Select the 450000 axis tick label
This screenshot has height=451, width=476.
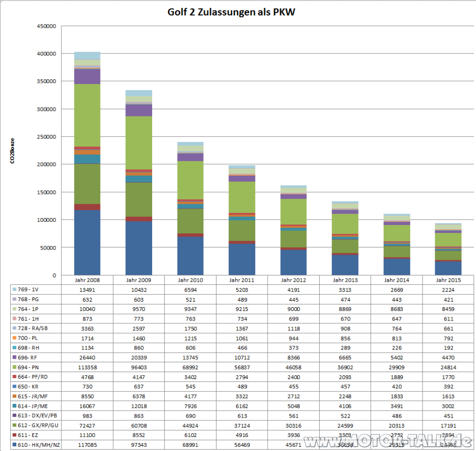click(x=46, y=26)
